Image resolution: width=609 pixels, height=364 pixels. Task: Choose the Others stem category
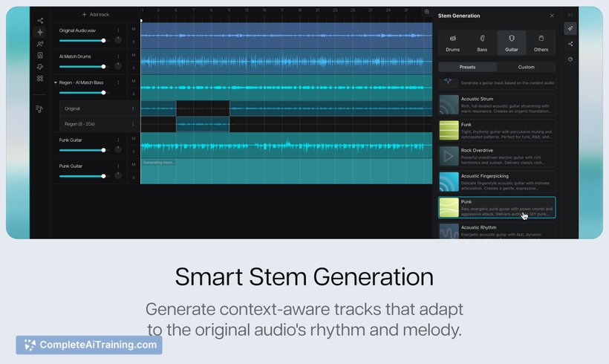tap(541, 42)
